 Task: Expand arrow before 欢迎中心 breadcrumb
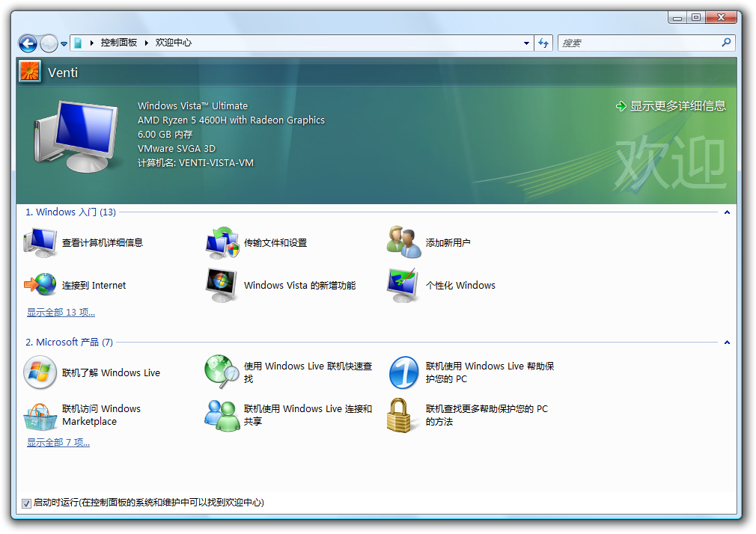(146, 43)
